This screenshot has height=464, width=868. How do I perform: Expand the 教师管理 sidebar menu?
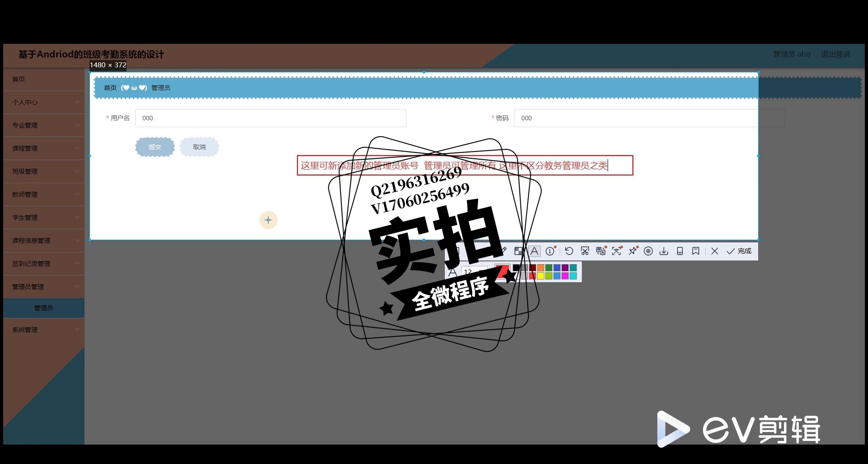click(44, 194)
